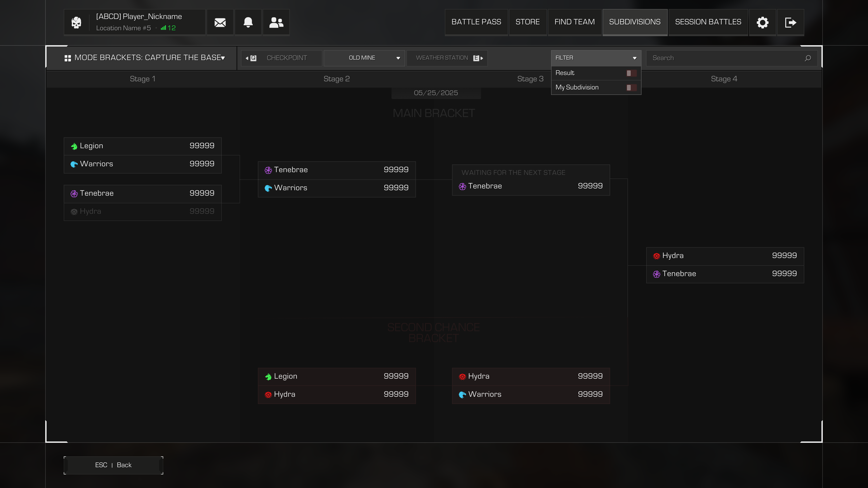Viewport: 868px width, 488px height.
Task: Click the greyed Hydra row in Stage 1
Action: (143, 211)
